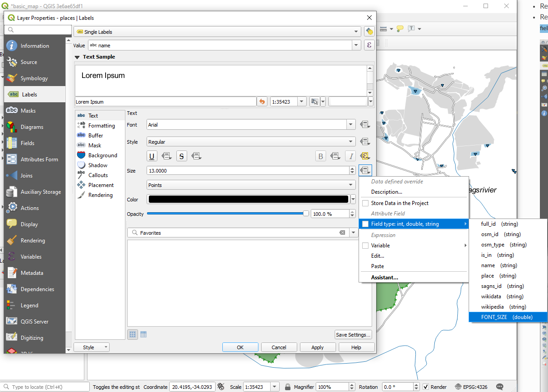The width and height of the screenshot is (548, 392).
Task: Click the Apply button
Action: tap(318, 347)
